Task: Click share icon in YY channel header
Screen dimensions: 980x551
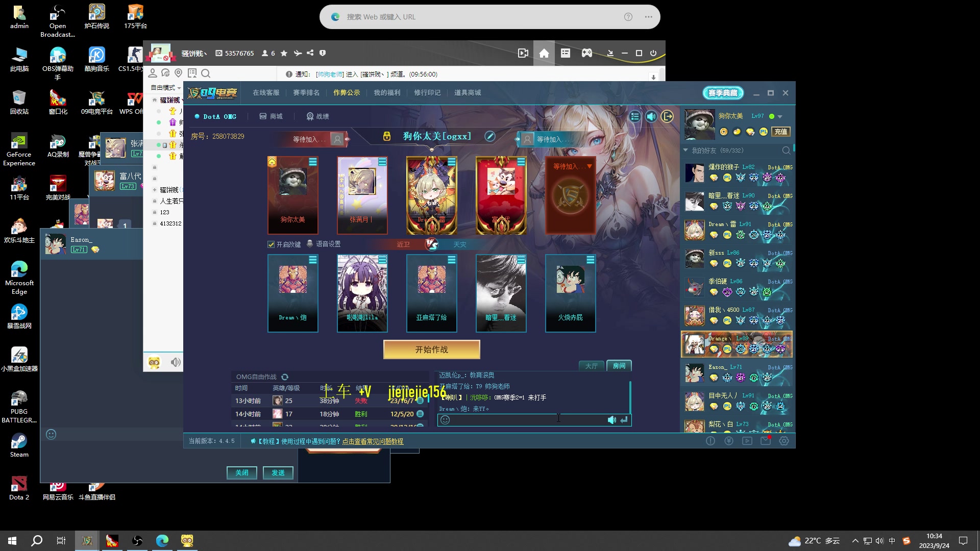Action: point(310,53)
